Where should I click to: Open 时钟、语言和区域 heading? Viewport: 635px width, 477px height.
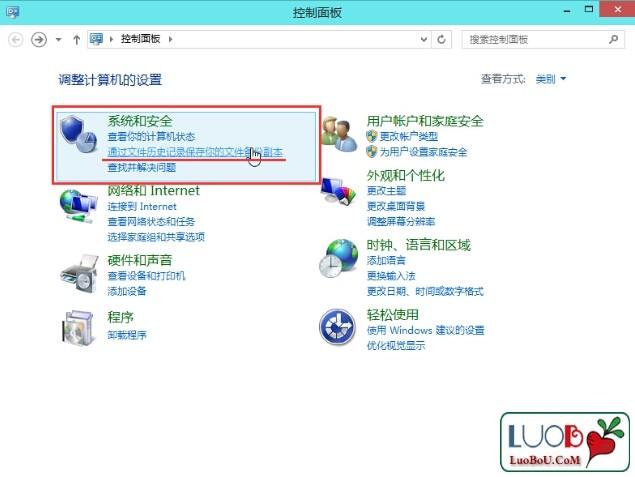pos(418,245)
